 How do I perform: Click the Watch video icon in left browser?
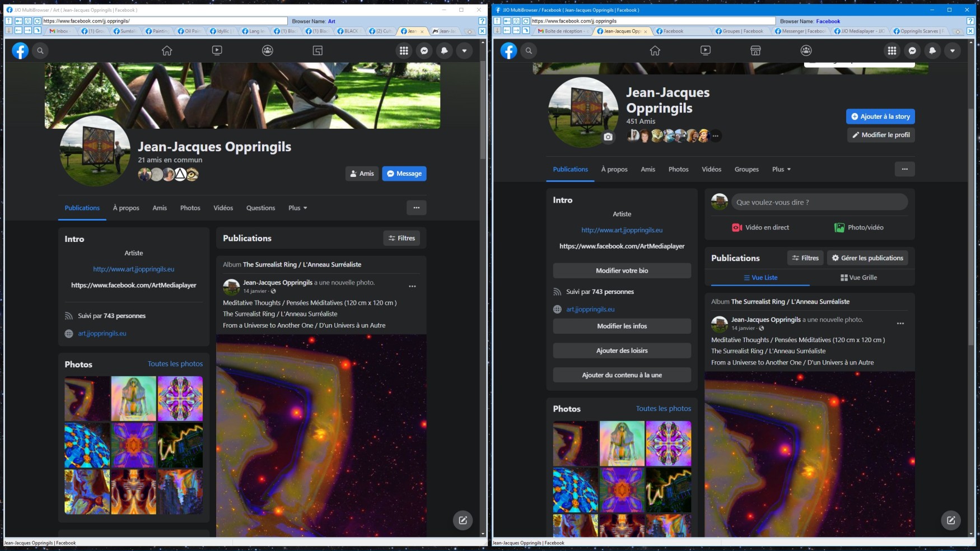217,51
